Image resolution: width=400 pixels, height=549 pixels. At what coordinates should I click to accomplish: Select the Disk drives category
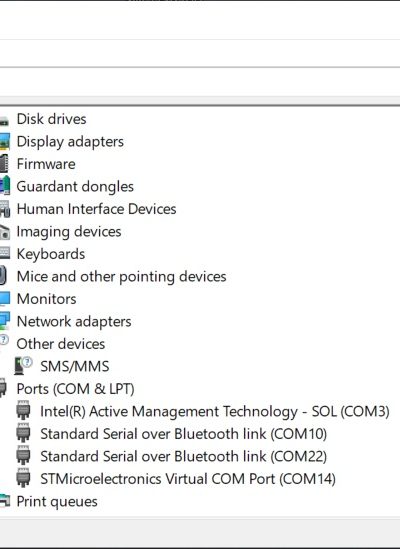coord(51,119)
